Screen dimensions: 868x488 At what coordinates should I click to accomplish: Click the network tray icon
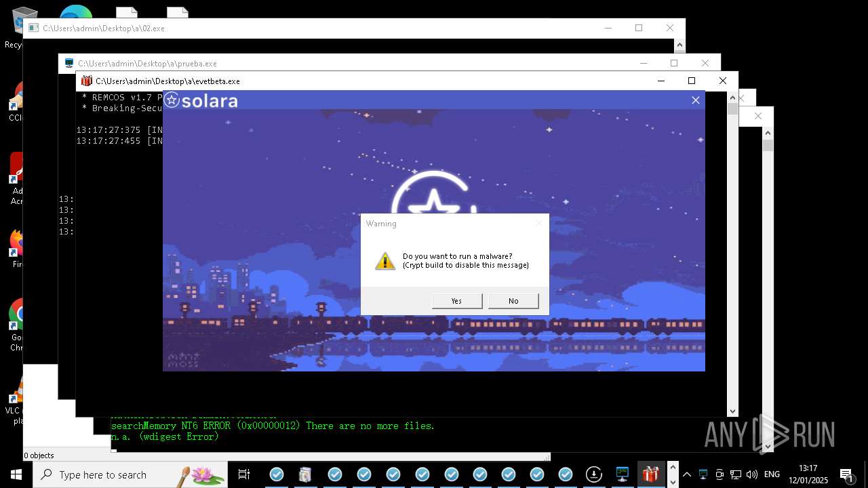click(736, 474)
